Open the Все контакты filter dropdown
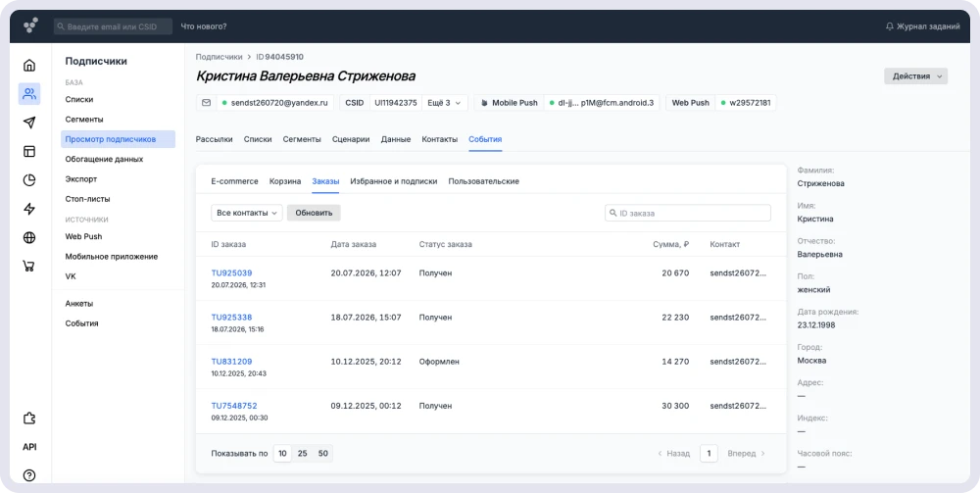This screenshot has width=980, height=493. 247,213
